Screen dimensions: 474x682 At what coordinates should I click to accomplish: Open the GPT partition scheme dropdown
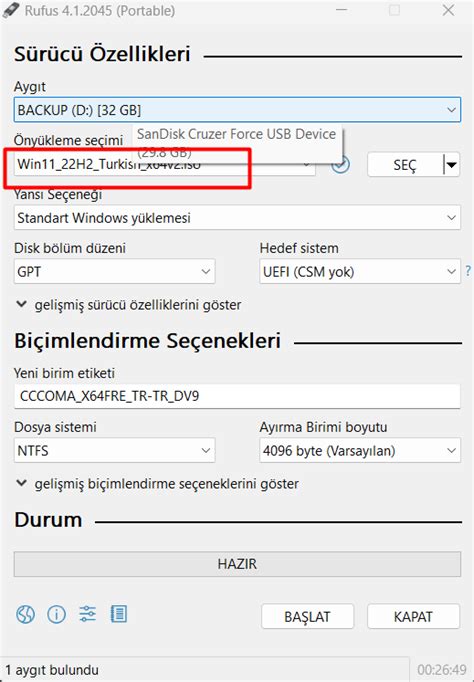(114, 271)
